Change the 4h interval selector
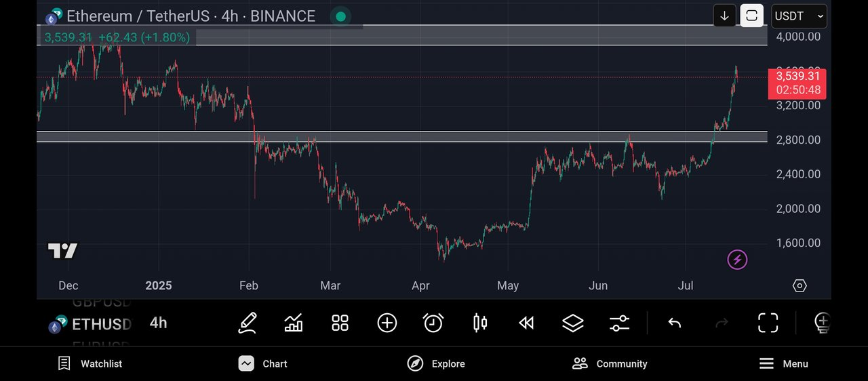The image size is (868, 381). pyautogui.click(x=159, y=323)
